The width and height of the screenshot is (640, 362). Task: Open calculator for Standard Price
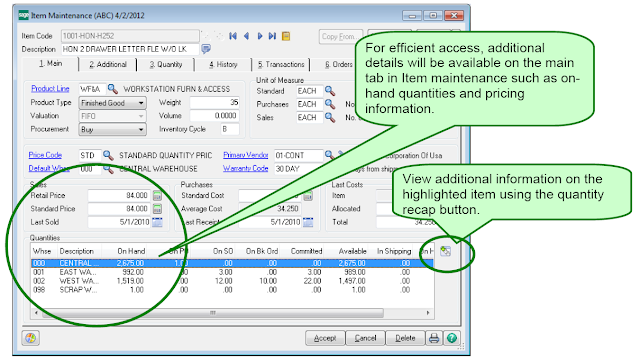pyautogui.click(x=157, y=209)
